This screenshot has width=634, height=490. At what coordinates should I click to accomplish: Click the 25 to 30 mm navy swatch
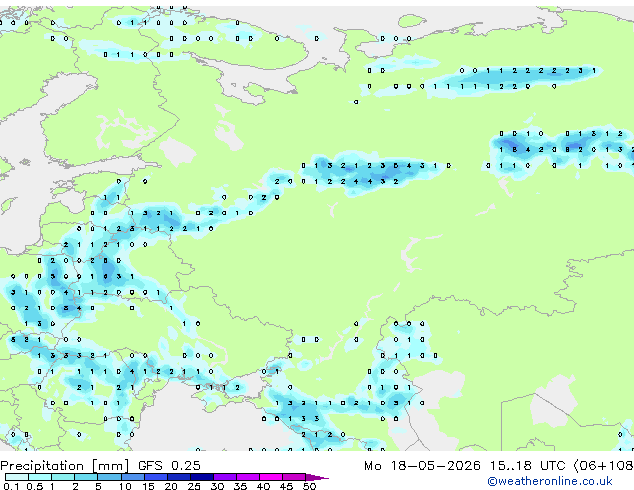(x=202, y=477)
